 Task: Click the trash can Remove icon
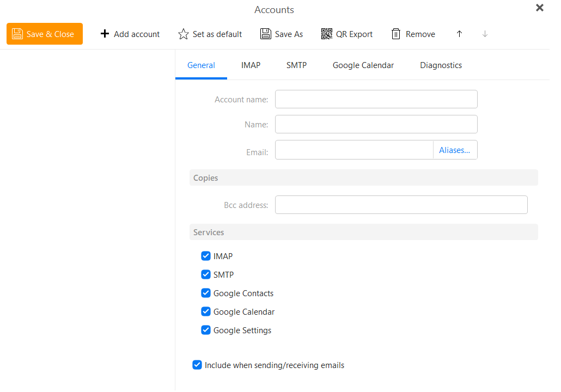pos(396,34)
